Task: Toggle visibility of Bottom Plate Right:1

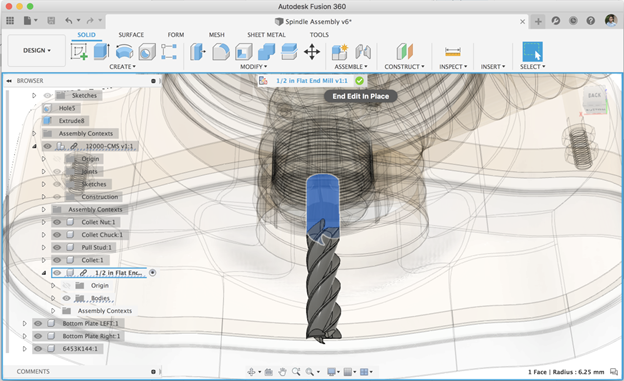Action: (38, 336)
